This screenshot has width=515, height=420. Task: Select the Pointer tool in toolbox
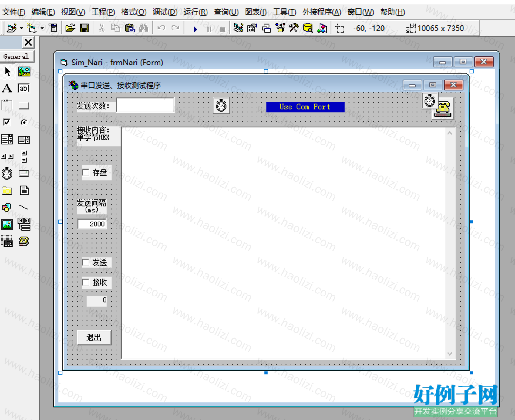[x=7, y=72]
